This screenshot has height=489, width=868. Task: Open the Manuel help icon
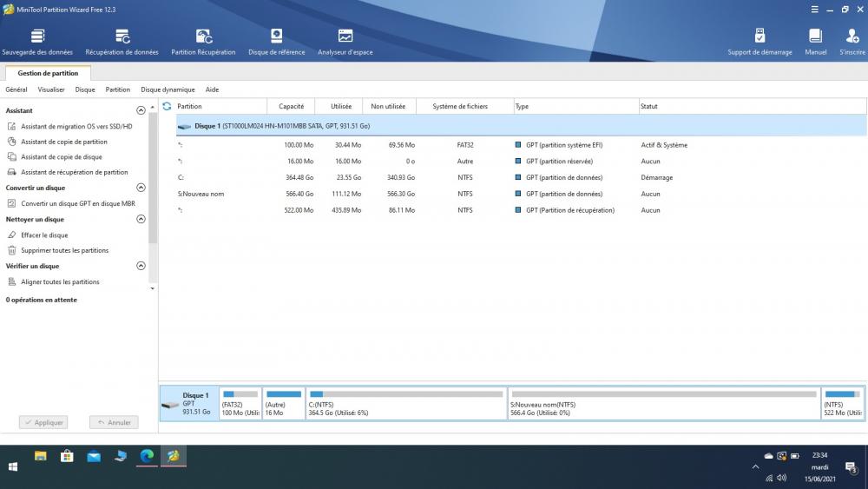click(x=815, y=42)
